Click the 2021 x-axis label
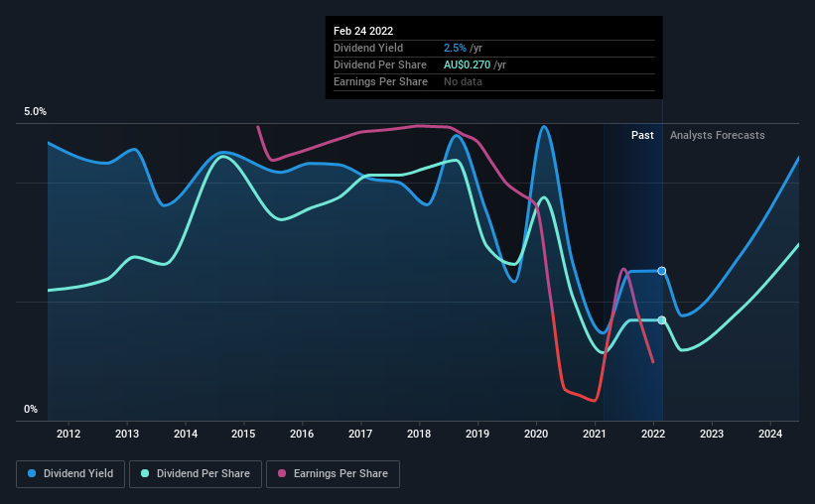This screenshot has height=504, width=815. pos(594,434)
